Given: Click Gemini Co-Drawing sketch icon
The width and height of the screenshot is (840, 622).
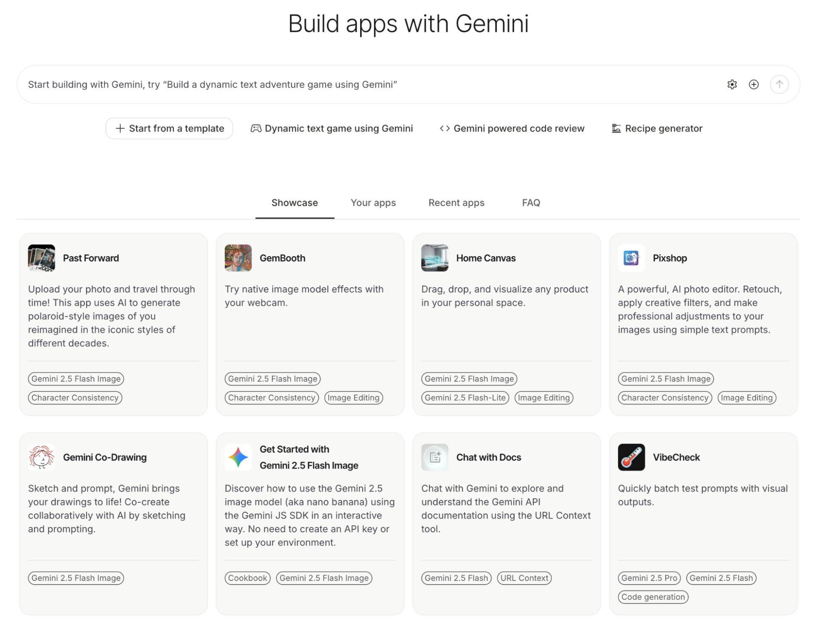Looking at the screenshot, I should coord(41,457).
